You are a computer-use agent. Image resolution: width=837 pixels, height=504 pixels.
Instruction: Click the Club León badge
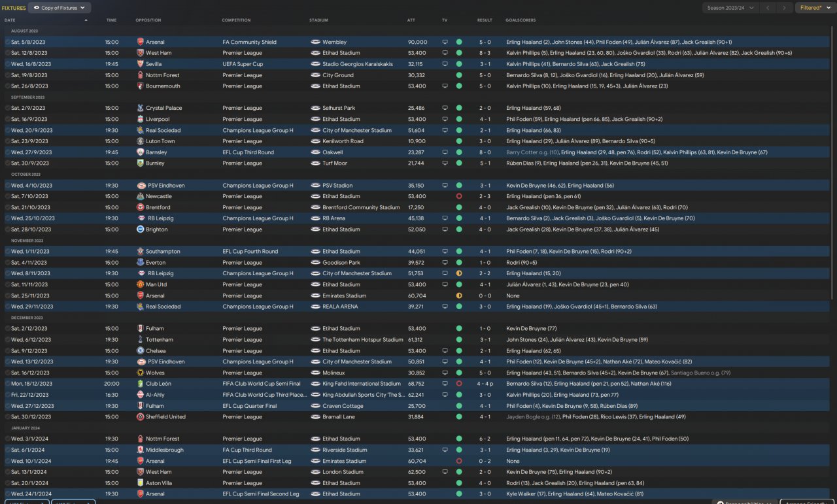click(x=140, y=384)
